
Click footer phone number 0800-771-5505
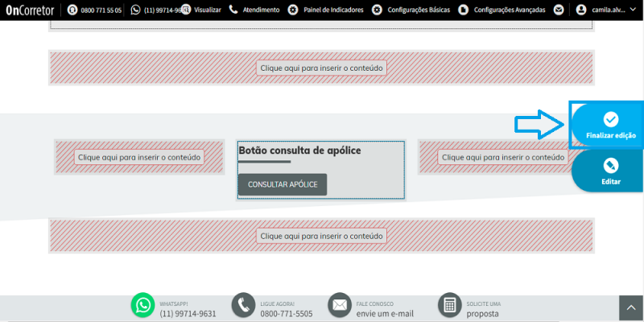coord(287,314)
